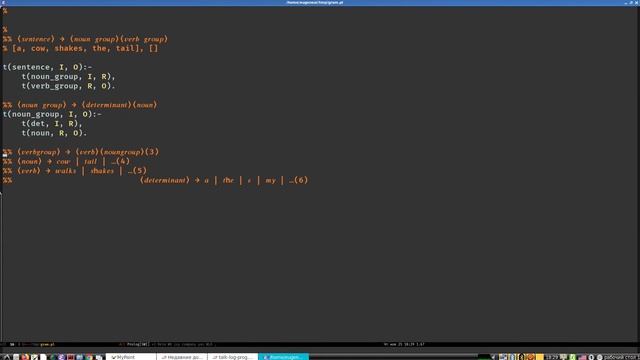
Task: Switch to the "Недавние до..." taskbar window
Action: 182,357
